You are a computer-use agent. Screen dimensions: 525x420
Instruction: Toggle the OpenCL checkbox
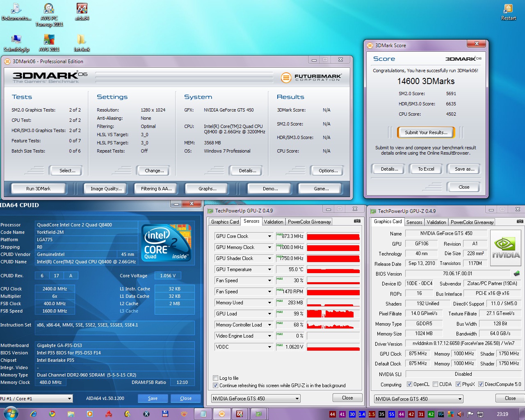click(409, 384)
